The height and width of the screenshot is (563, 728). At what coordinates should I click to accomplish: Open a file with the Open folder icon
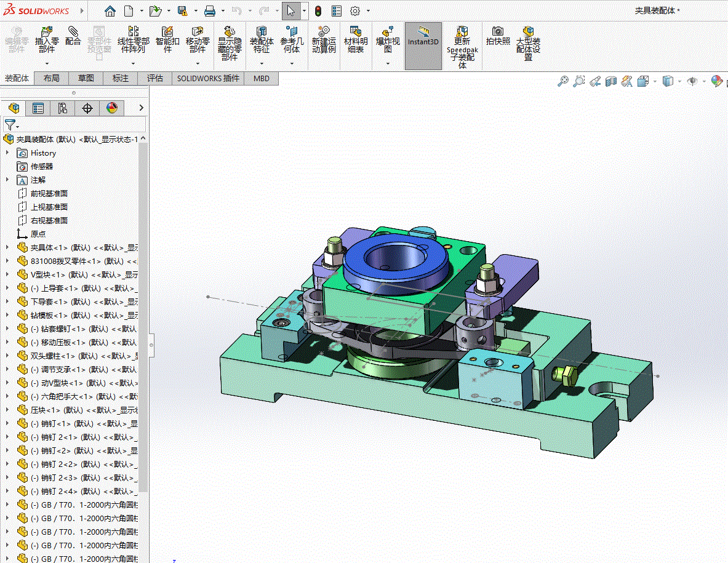pyautogui.click(x=155, y=10)
